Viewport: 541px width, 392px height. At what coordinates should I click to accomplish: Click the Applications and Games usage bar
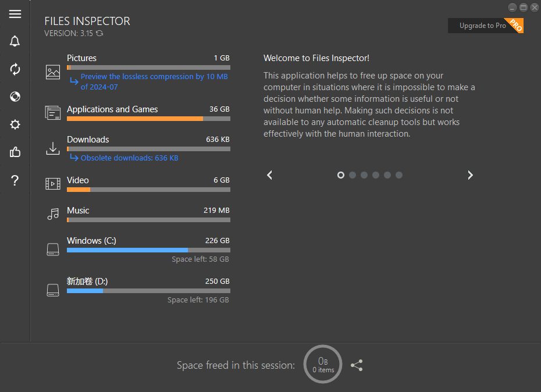[148, 119]
